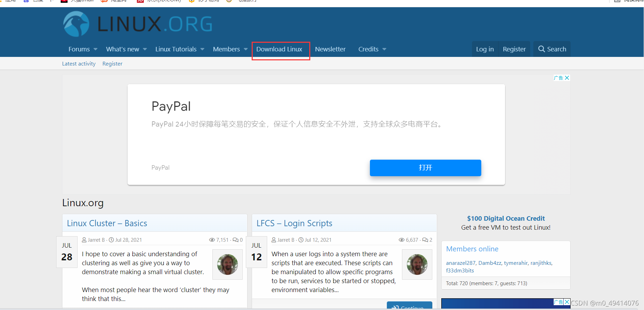This screenshot has width=644, height=310.
Task: Open the LFCS – Login Scripts article
Action: pyautogui.click(x=294, y=223)
